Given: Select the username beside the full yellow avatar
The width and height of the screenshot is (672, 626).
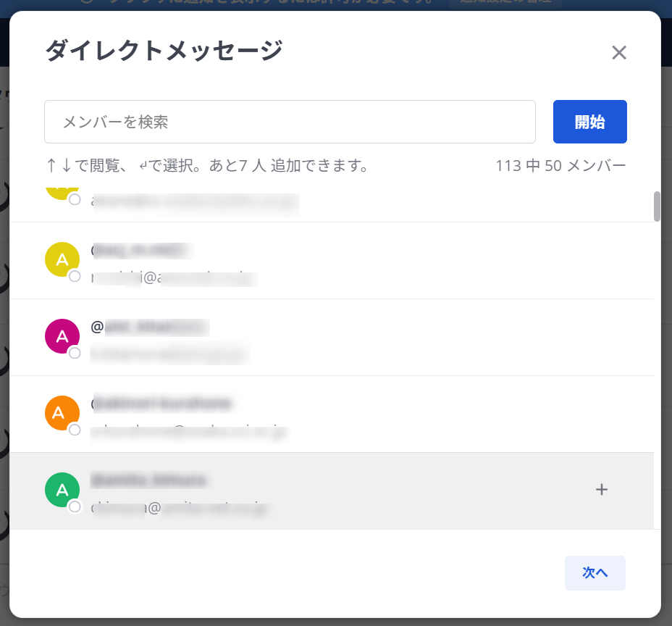Looking at the screenshot, I should [141, 250].
